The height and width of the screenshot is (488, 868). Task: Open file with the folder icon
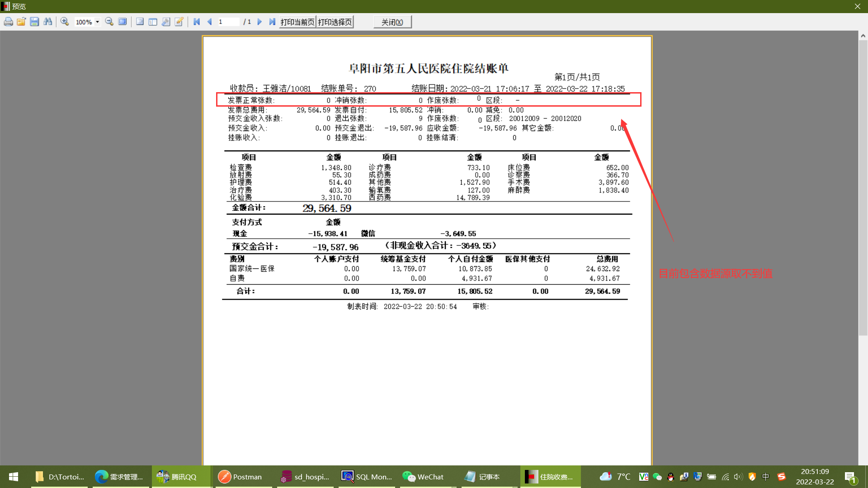[x=21, y=22]
